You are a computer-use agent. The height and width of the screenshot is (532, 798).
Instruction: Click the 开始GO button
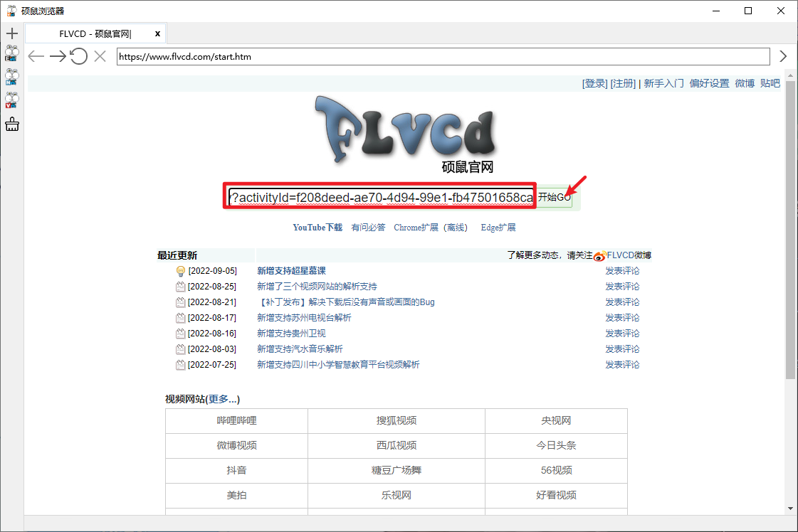click(555, 197)
